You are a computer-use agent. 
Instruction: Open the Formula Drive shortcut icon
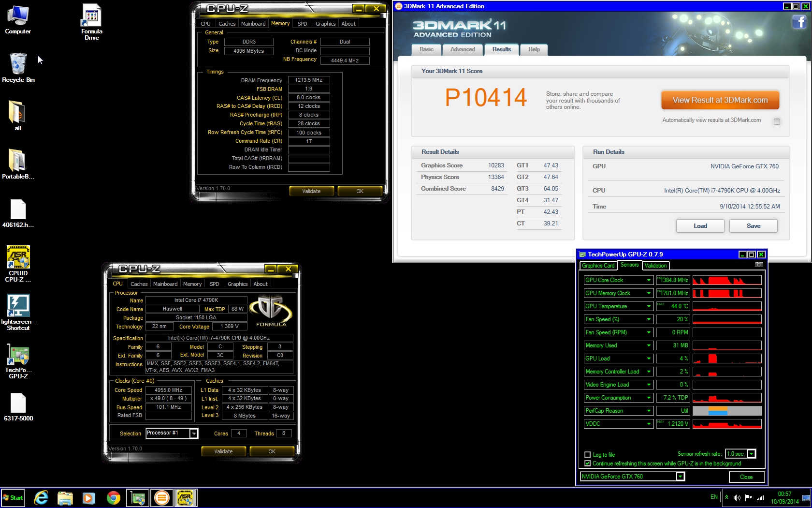91,22
